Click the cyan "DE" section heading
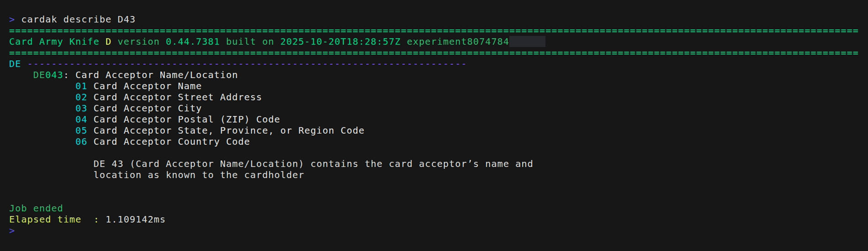This screenshot has width=868, height=251. pyautogui.click(x=15, y=64)
